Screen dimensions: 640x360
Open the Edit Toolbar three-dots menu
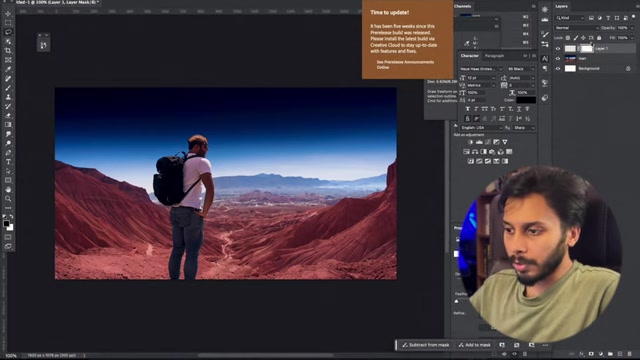pyautogui.click(x=8, y=208)
